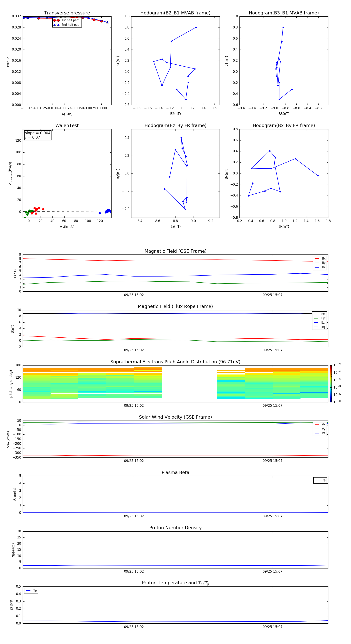Click the colorbar's 10^-31 bottom label
351x644 pixels.
(337, 402)
